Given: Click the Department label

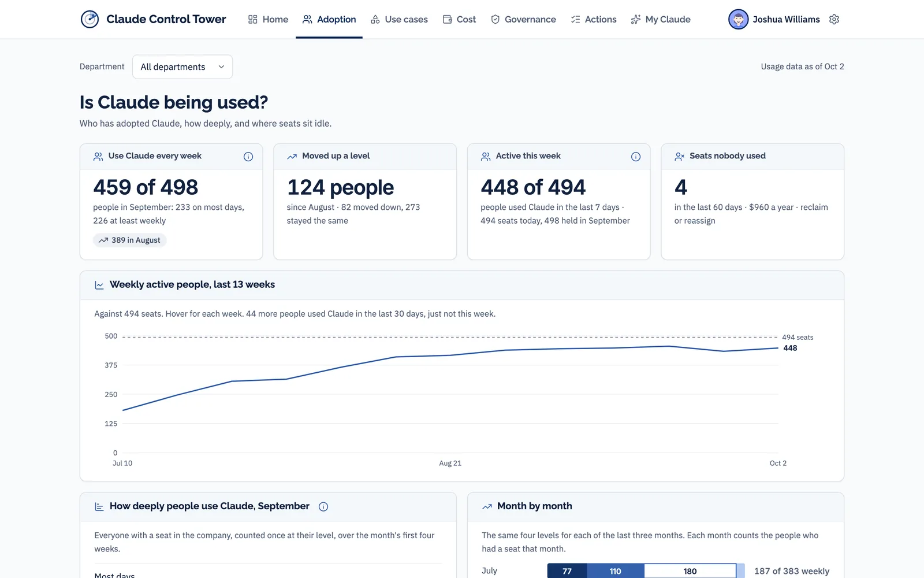Looking at the screenshot, I should [x=102, y=66].
